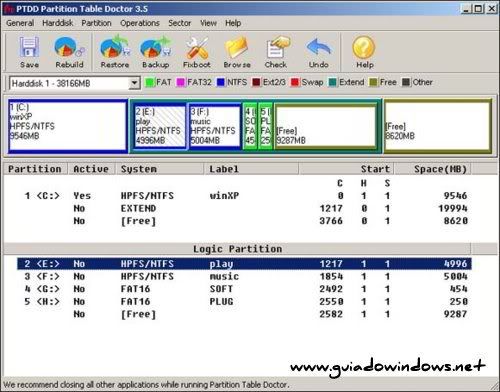Click the Label column header

pos(251,169)
